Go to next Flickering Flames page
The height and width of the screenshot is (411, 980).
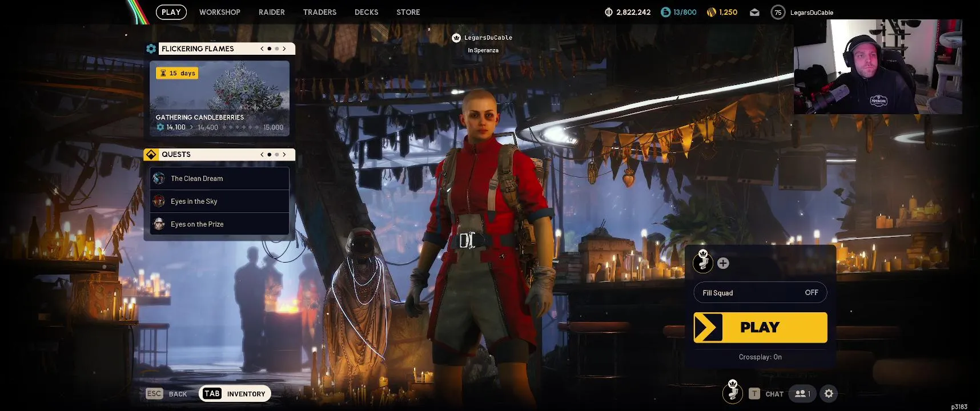[x=284, y=49]
